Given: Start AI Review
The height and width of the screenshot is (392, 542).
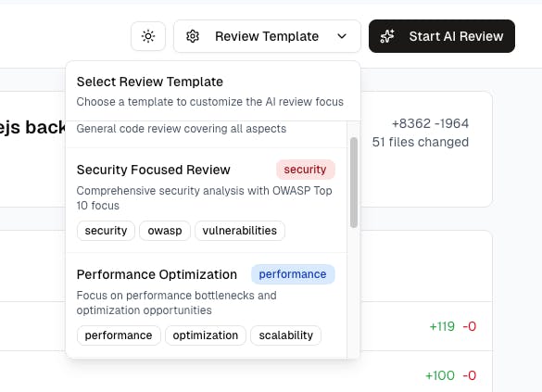Looking at the screenshot, I should pos(442,36).
